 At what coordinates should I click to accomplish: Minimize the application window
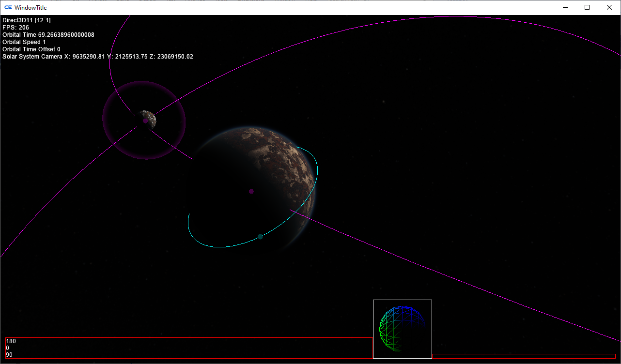pyautogui.click(x=565, y=7)
